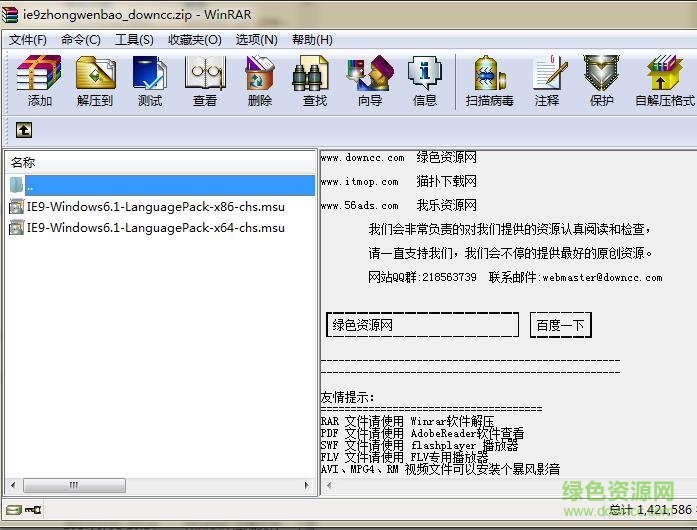The image size is (697, 530).
Task: Open the 命令(C) menu
Action: tap(81, 40)
